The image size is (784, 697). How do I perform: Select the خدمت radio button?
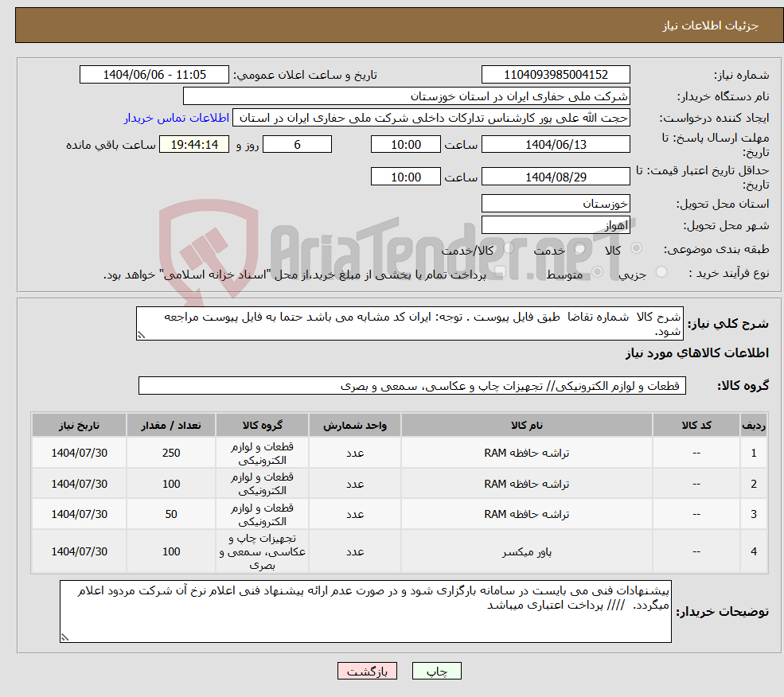[x=579, y=247]
